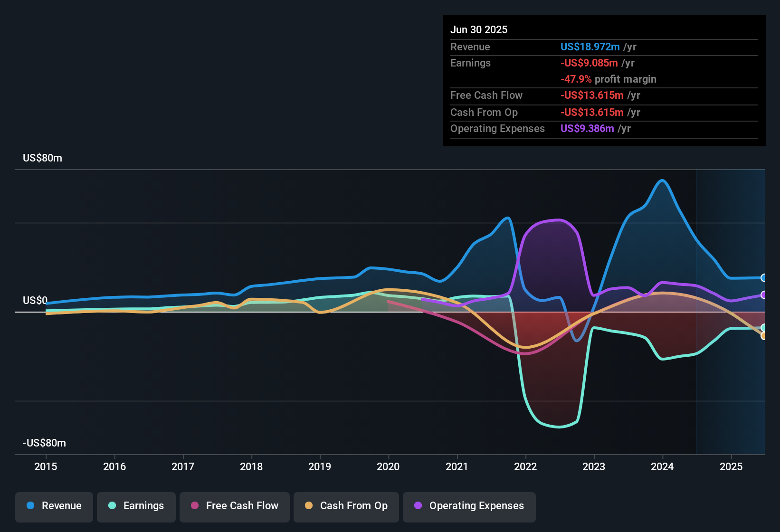Click the 2024 label on the x-axis

pyautogui.click(x=662, y=466)
